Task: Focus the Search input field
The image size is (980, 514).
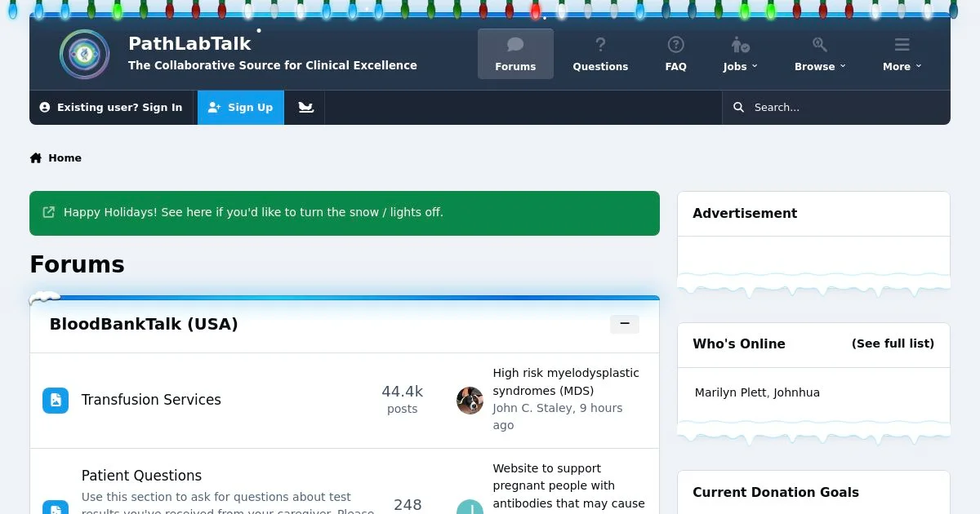Action: click(x=841, y=108)
